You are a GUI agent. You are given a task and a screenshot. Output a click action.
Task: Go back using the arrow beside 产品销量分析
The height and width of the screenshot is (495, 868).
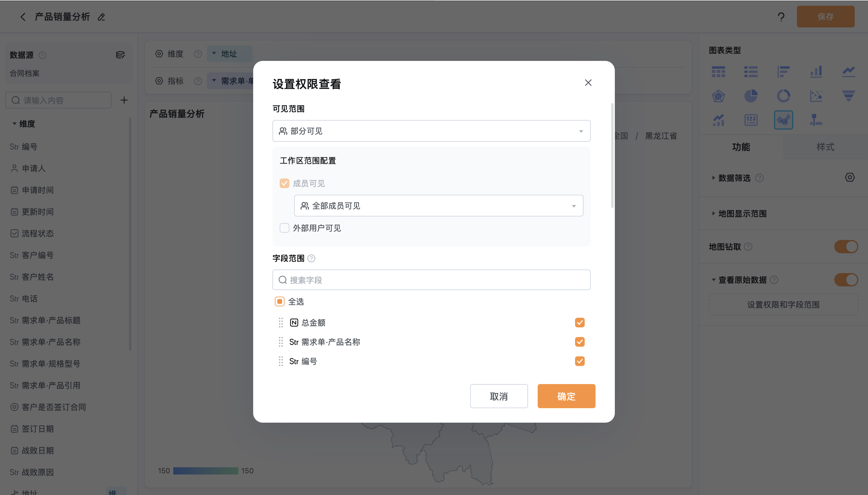coord(23,17)
